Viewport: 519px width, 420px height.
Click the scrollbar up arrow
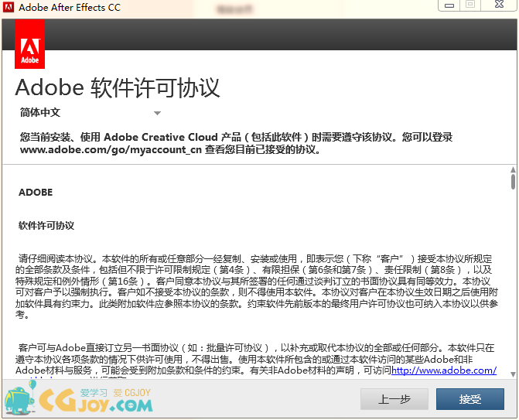(513, 170)
